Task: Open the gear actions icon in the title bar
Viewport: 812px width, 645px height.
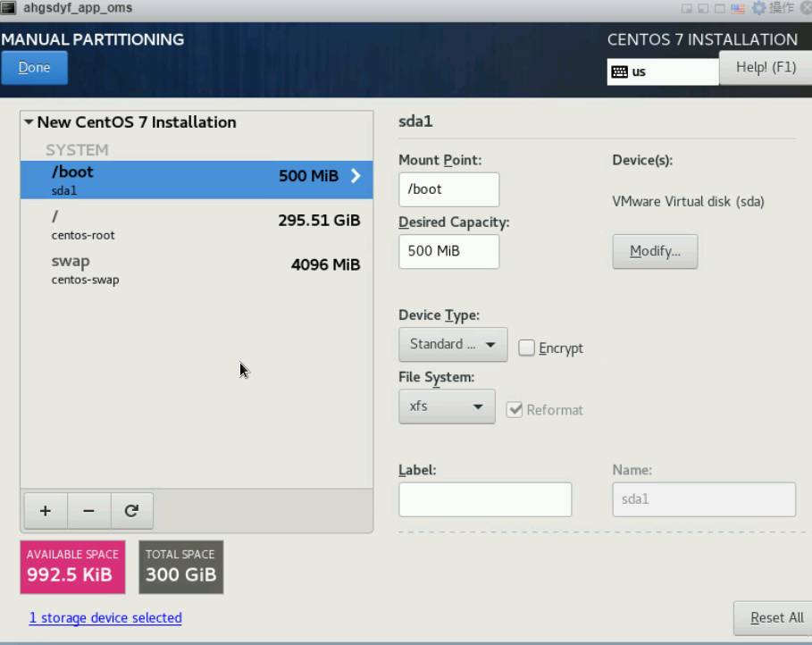Action: [758, 8]
